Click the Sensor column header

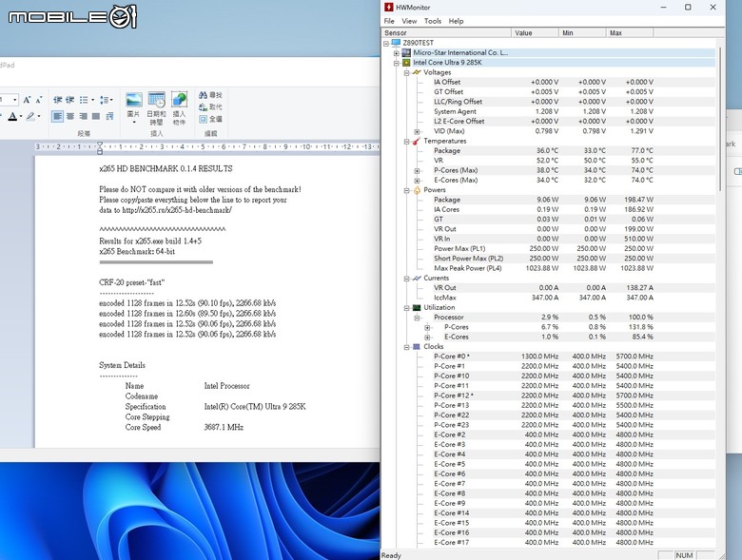[447, 32]
